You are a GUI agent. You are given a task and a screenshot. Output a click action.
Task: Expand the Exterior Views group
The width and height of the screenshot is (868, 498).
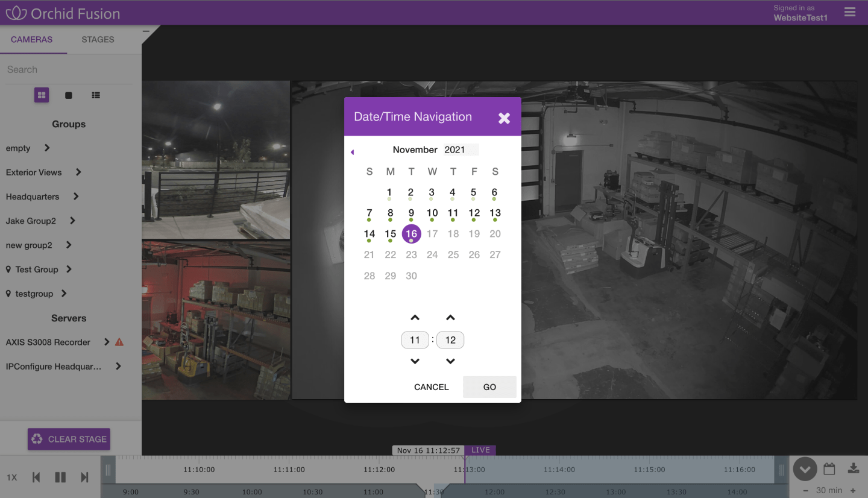pyautogui.click(x=78, y=172)
